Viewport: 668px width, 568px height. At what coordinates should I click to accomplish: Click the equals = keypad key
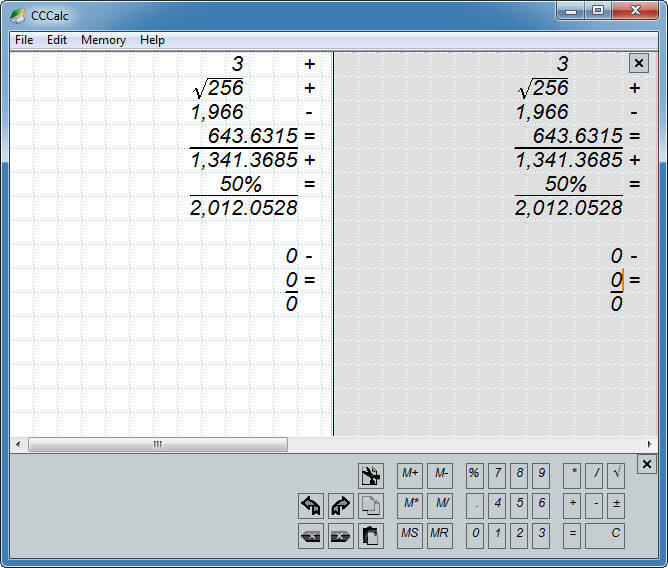pos(572,536)
